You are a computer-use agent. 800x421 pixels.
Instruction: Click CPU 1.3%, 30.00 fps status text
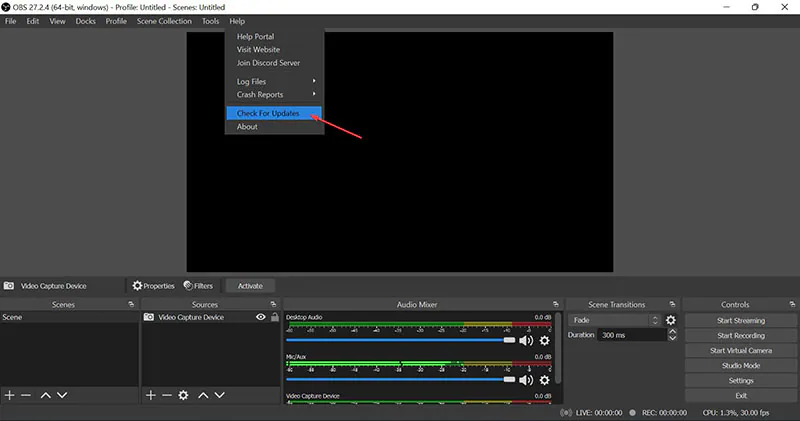pos(736,412)
